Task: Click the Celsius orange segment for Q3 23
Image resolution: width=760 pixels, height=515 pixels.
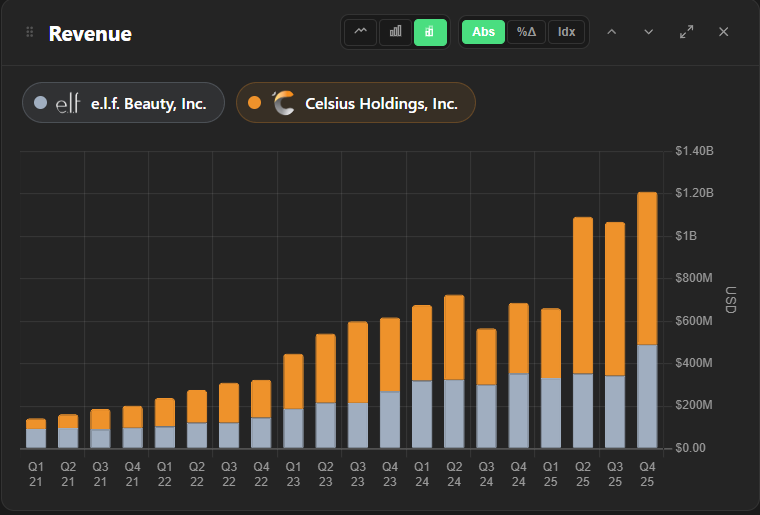Action: [x=358, y=362]
